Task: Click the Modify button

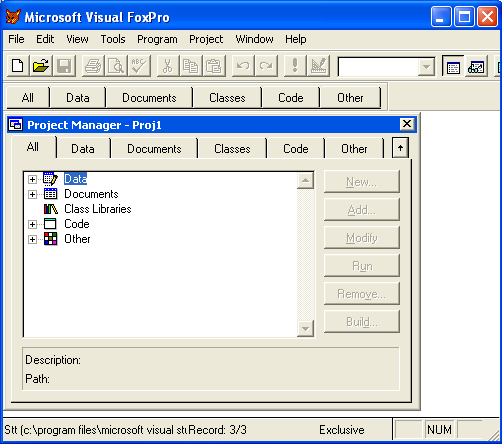Action: click(362, 238)
